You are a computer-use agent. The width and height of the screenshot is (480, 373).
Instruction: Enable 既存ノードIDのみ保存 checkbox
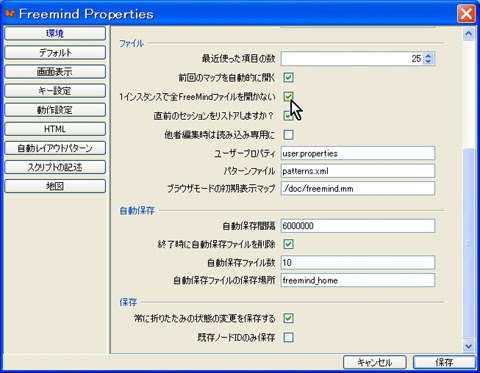(x=288, y=337)
